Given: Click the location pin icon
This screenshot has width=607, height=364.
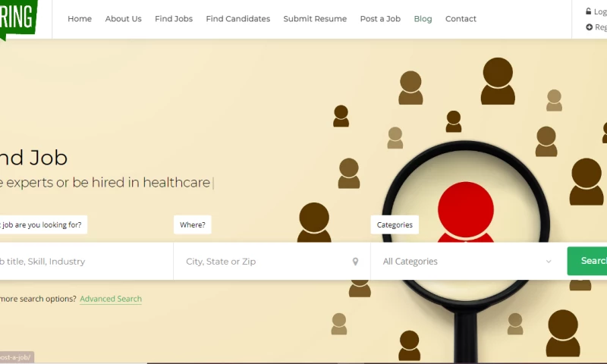Looking at the screenshot, I should point(355,262).
